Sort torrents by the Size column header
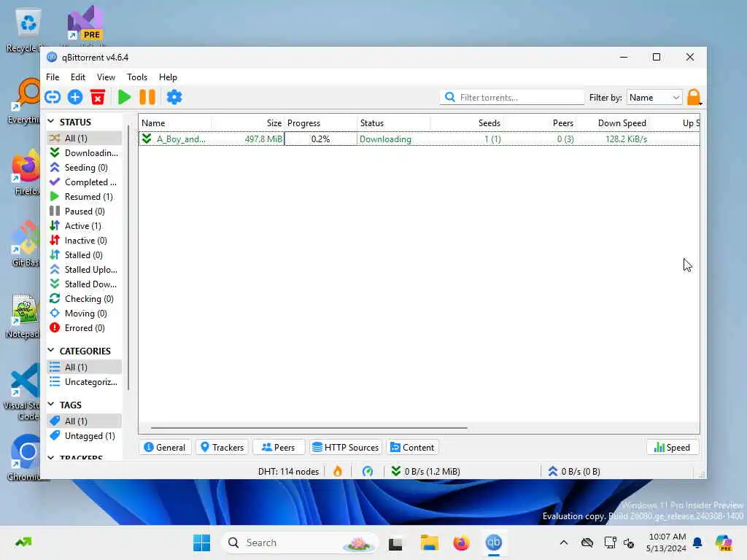 [x=248, y=122]
